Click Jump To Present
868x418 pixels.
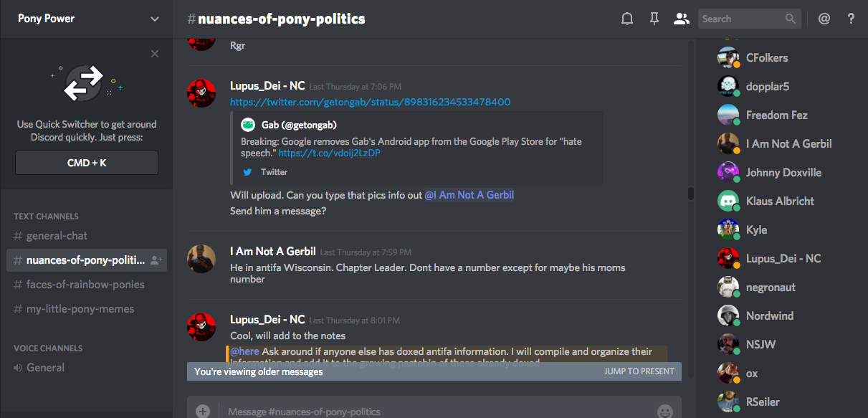click(639, 371)
